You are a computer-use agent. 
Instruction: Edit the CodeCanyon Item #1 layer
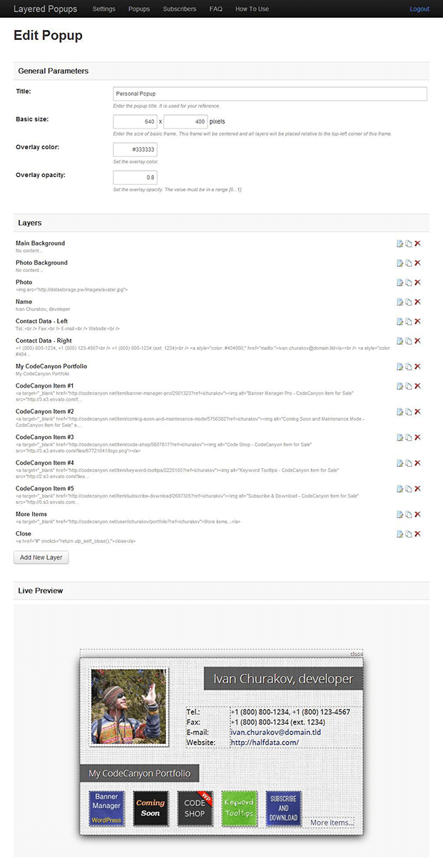point(401,385)
